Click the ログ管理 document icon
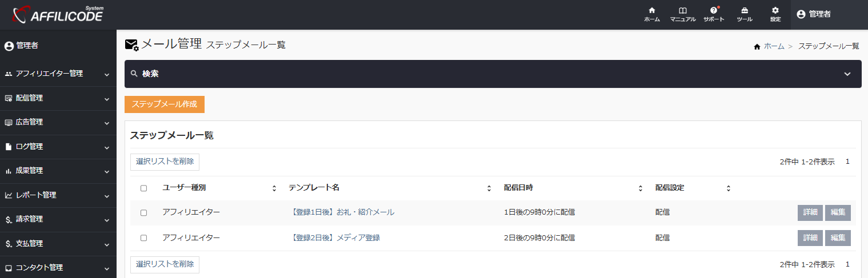Image resolution: width=868 pixels, height=278 pixels. pos(9,147)
